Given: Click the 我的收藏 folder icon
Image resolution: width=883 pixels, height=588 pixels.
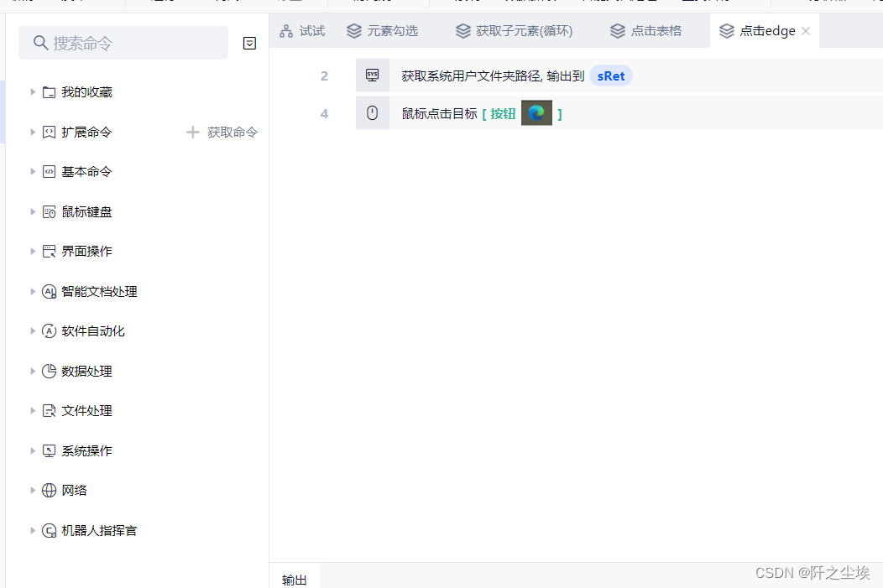Looking at the screenshot, I should (49, 92).
